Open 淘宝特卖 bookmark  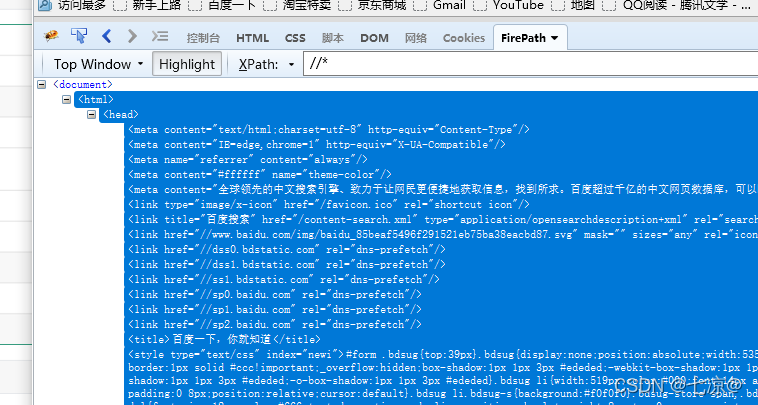[x=297, y=5]
